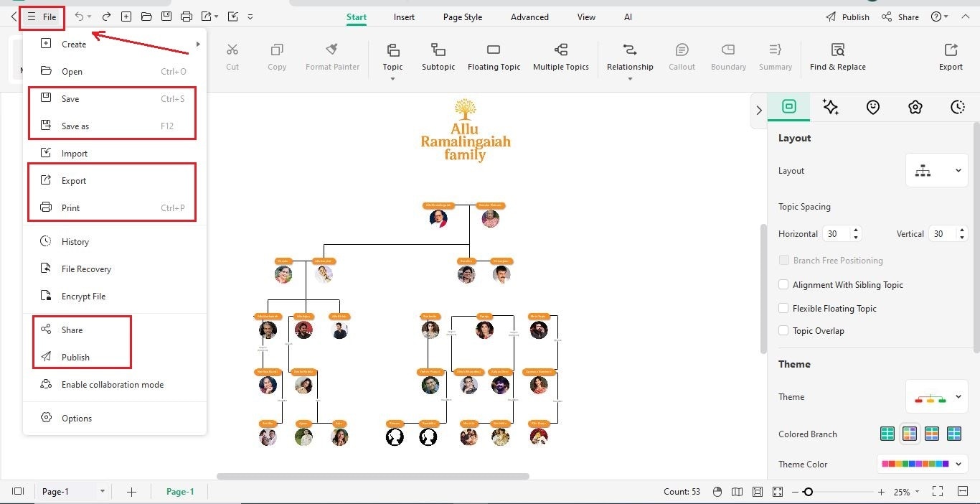
Task: Open the help dropdown
Action: click(939, 17)
